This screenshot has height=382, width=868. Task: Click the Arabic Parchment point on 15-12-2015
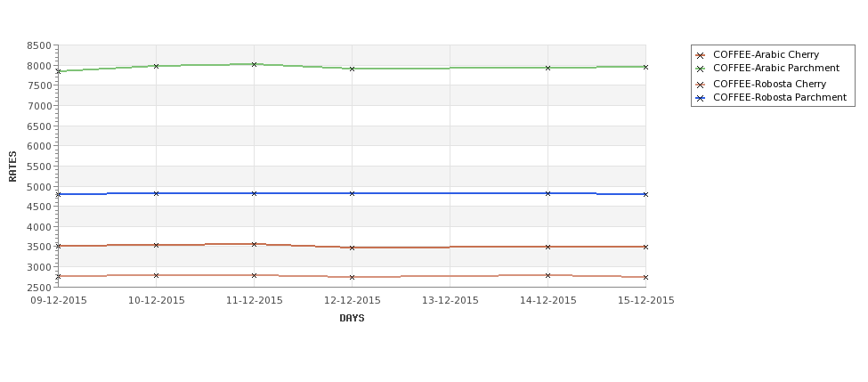pos(645,67)
